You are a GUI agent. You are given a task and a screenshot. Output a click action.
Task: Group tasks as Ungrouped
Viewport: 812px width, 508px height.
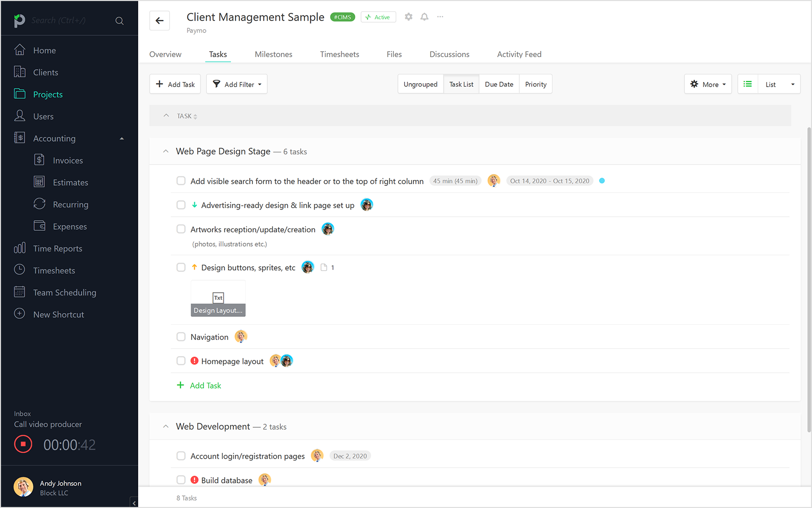(x=420, y=84)
